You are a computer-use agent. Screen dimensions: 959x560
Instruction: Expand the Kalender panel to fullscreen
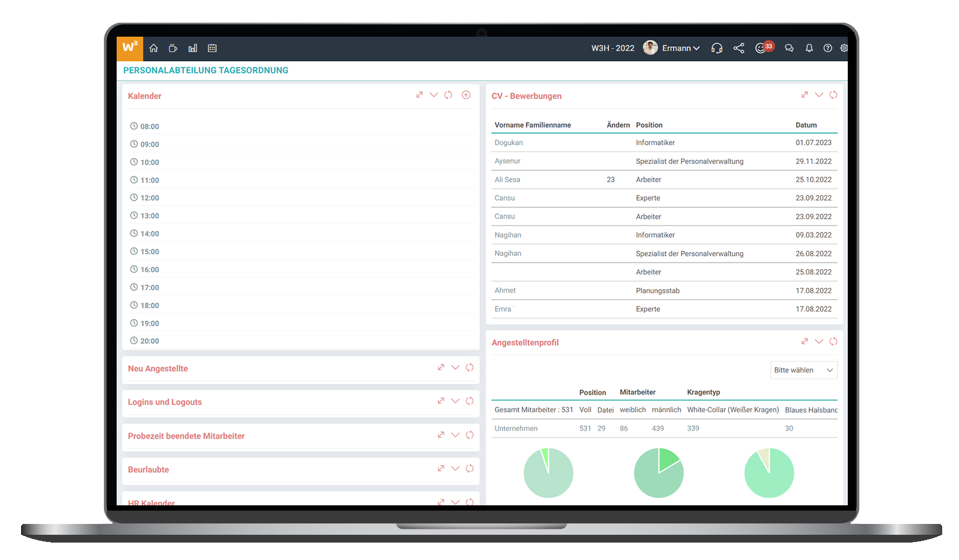[420, 95]
